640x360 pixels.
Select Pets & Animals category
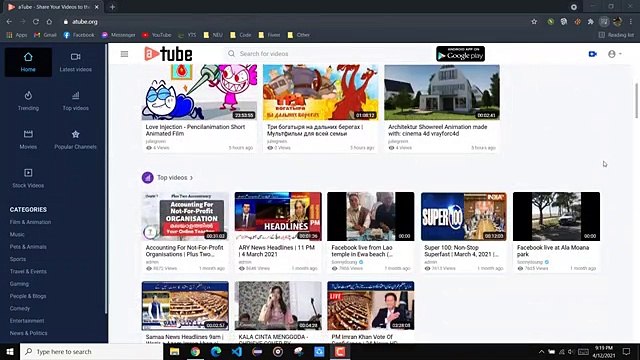point(28,247)
